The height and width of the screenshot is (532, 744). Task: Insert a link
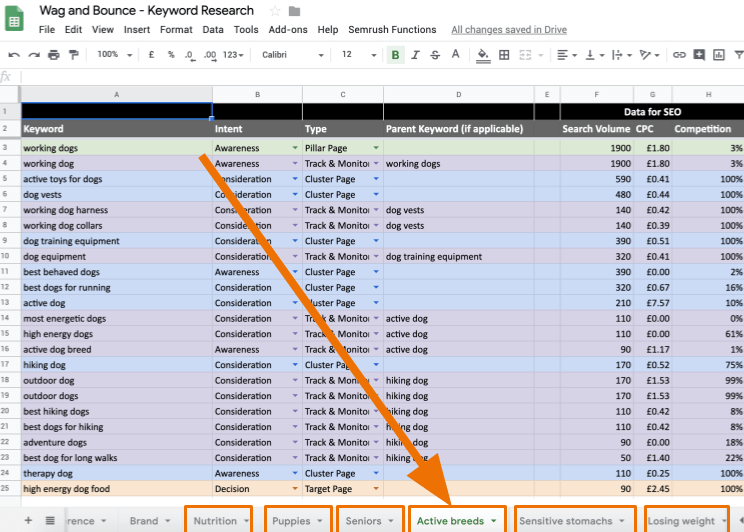(x=679, y=55)
